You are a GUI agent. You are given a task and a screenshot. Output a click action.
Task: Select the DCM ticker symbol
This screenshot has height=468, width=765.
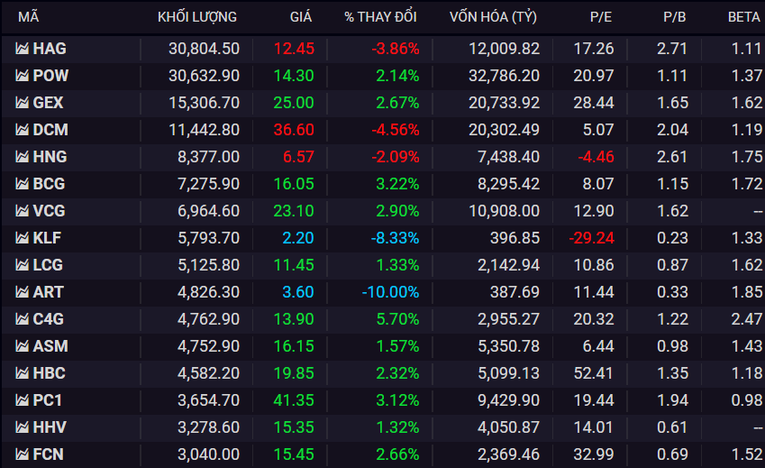click(x=51, y=129)
